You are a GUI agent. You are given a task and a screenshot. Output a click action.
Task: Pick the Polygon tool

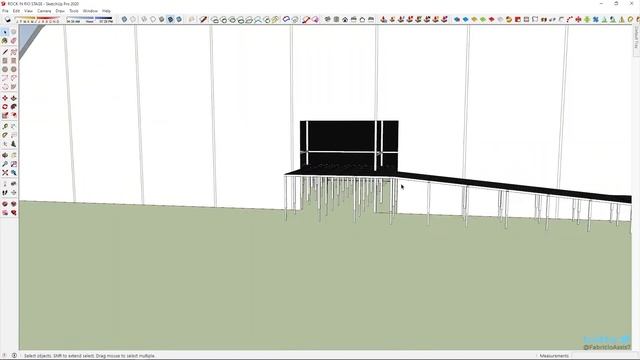point(13,69)
